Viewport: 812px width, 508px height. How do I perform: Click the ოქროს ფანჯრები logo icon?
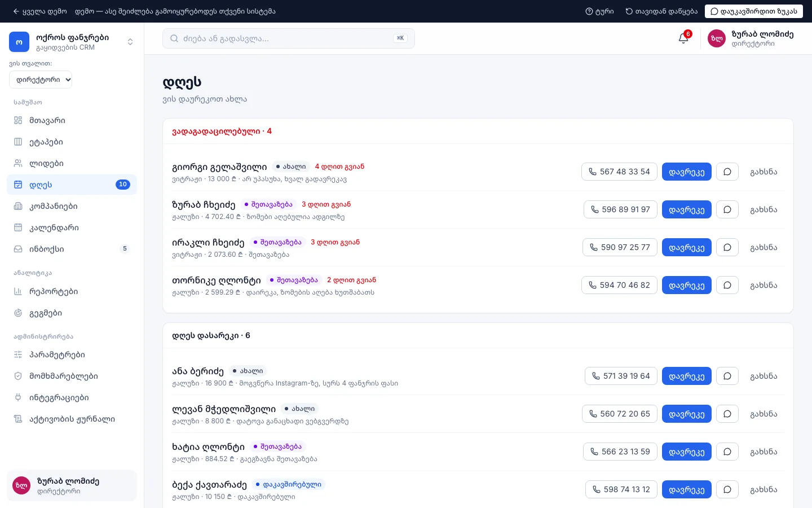[19, 42]
